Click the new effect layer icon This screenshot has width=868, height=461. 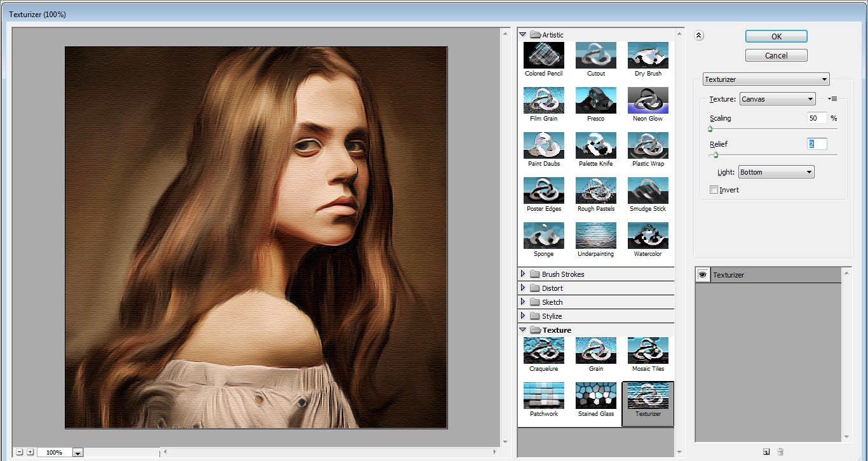click(766, 451)
